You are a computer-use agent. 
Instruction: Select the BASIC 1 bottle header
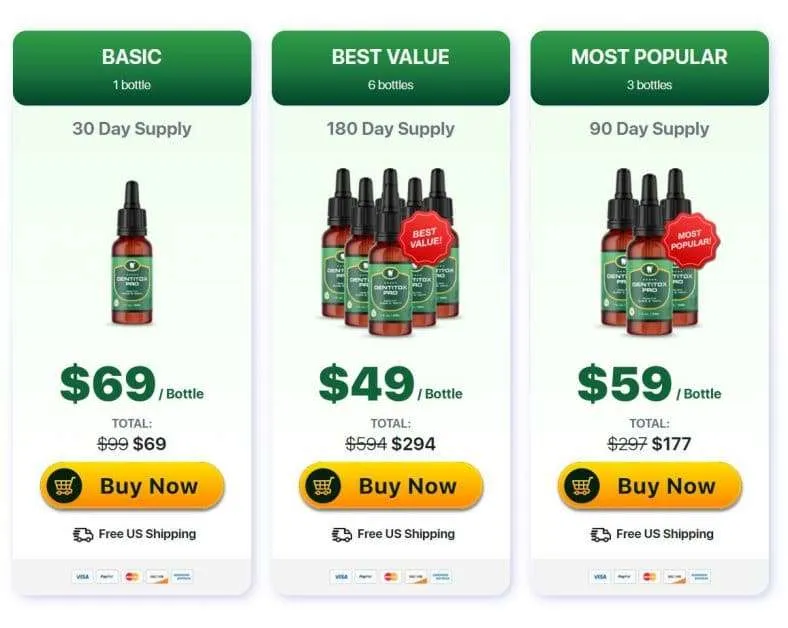(x=132, y=68)
